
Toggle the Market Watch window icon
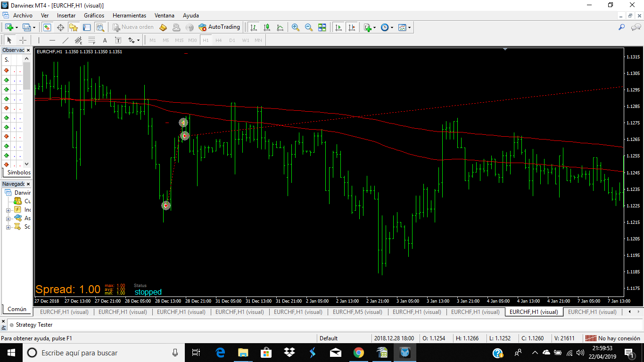pos(47,27)
